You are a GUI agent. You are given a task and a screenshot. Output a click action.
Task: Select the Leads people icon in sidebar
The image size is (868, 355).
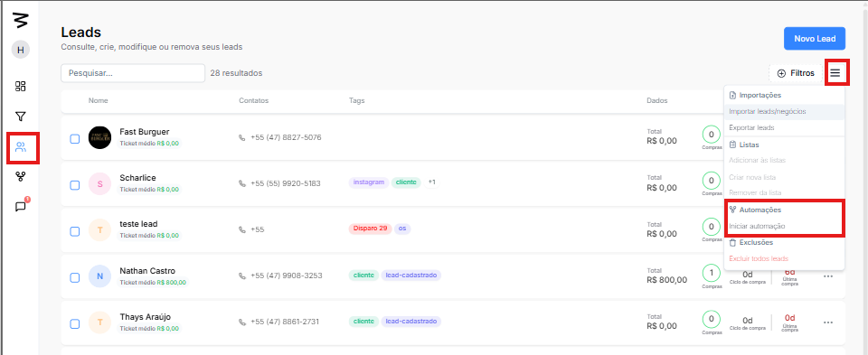21,147
